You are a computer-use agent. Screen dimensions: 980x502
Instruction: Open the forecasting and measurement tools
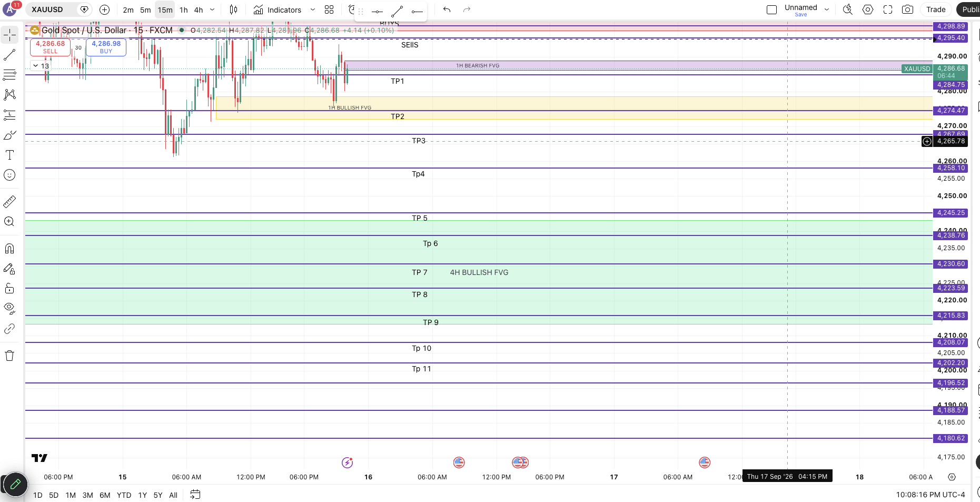coord(9,115)
